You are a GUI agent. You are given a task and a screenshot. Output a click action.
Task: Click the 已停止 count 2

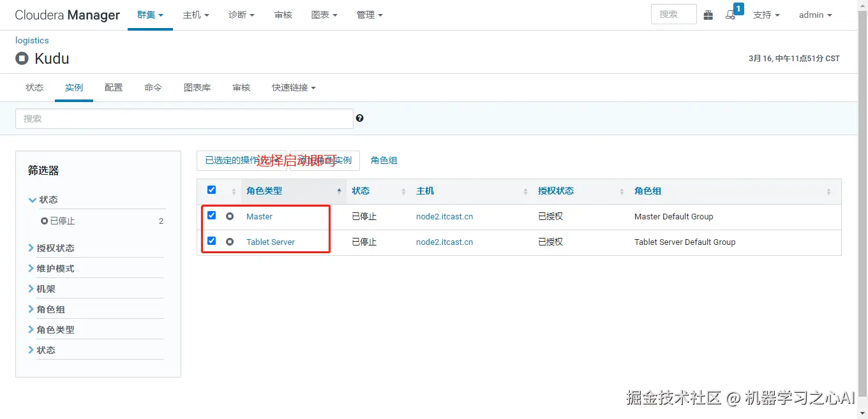pyautogui.click(x=161, y=221)
